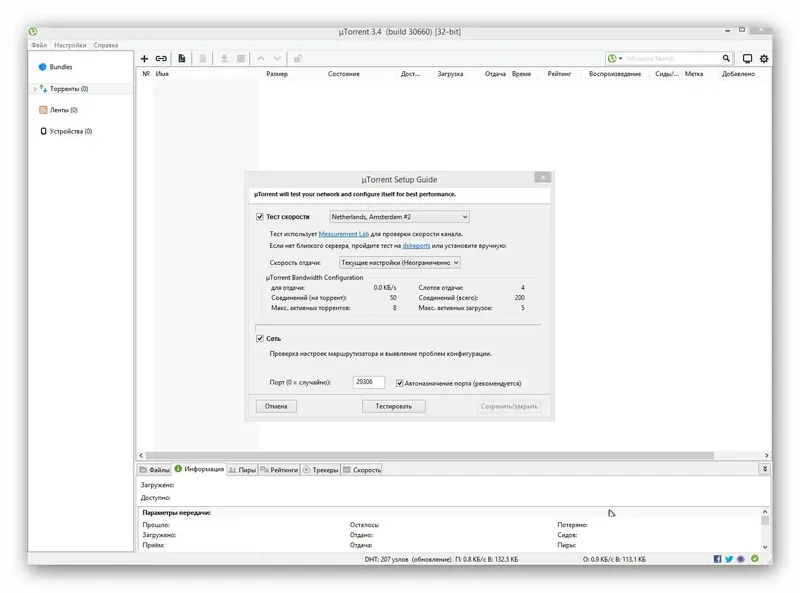800x593 pixels.
Task: Click the remote/devices monitor icon near search
Action: tap(746, 58)
